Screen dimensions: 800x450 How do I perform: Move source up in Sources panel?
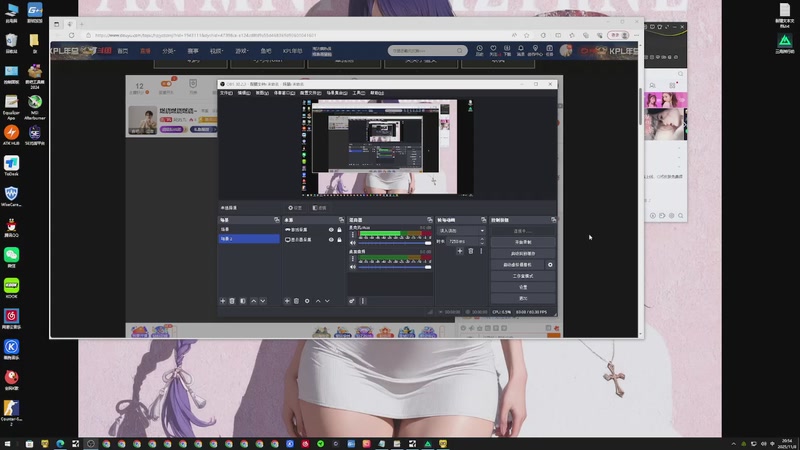318,301
